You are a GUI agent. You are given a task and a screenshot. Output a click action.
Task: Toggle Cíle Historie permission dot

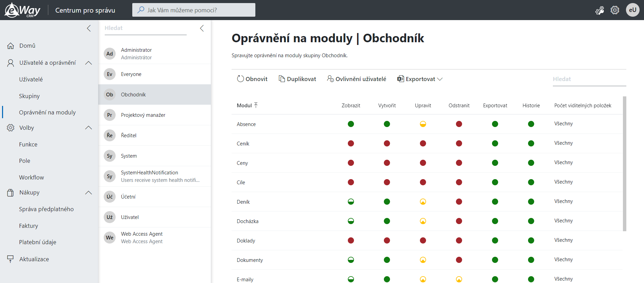pos(531,182)
